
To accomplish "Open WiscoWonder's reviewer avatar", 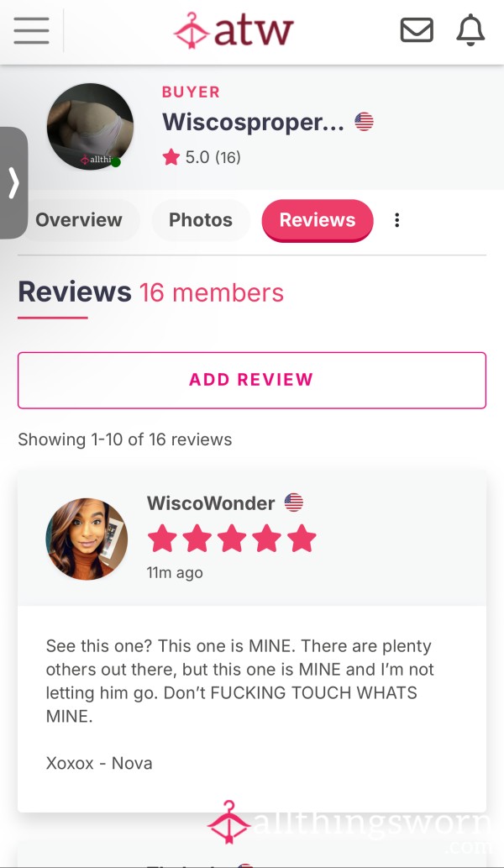I will (87, 539).
